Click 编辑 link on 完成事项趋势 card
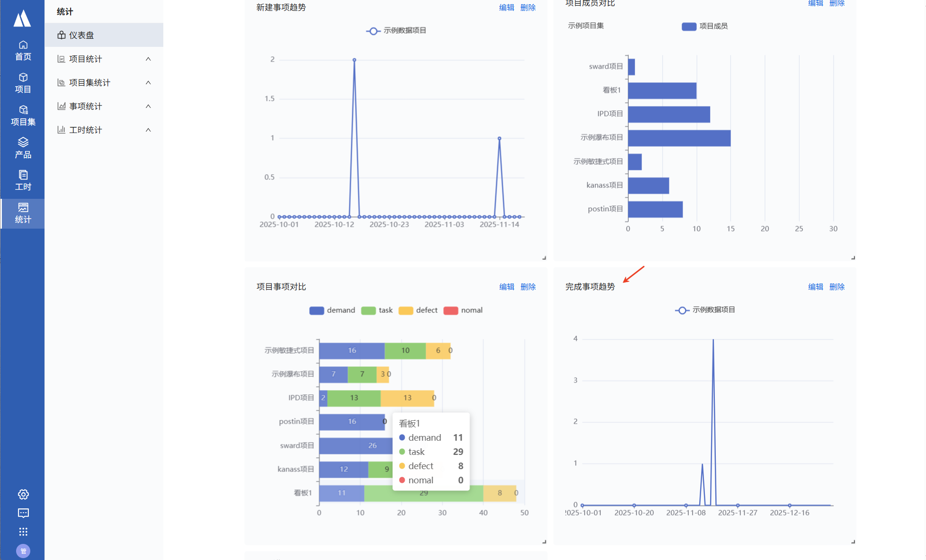The height and width of the screenshot is (560, 926). click(815, 287)
